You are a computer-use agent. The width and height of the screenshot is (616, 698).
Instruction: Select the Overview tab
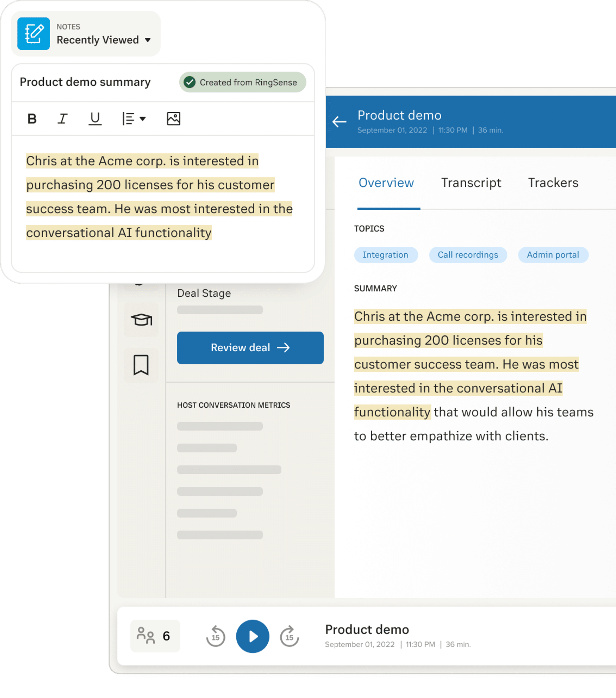[386, 183]
